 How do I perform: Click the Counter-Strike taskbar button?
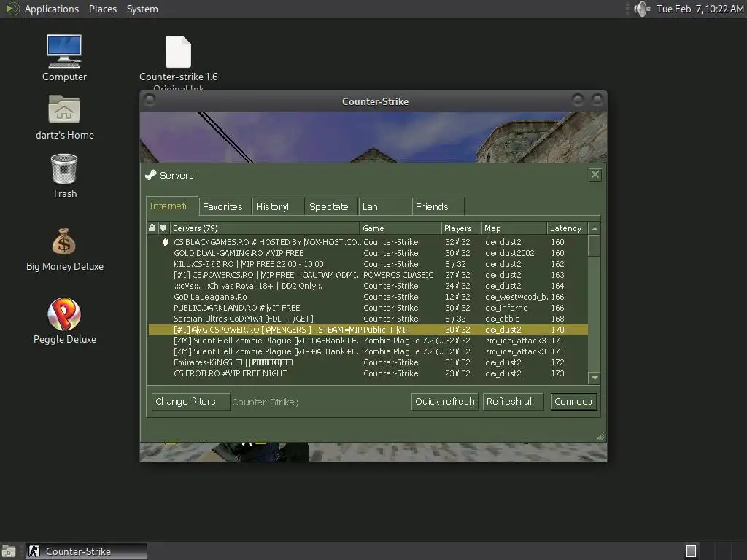[86, 551]
